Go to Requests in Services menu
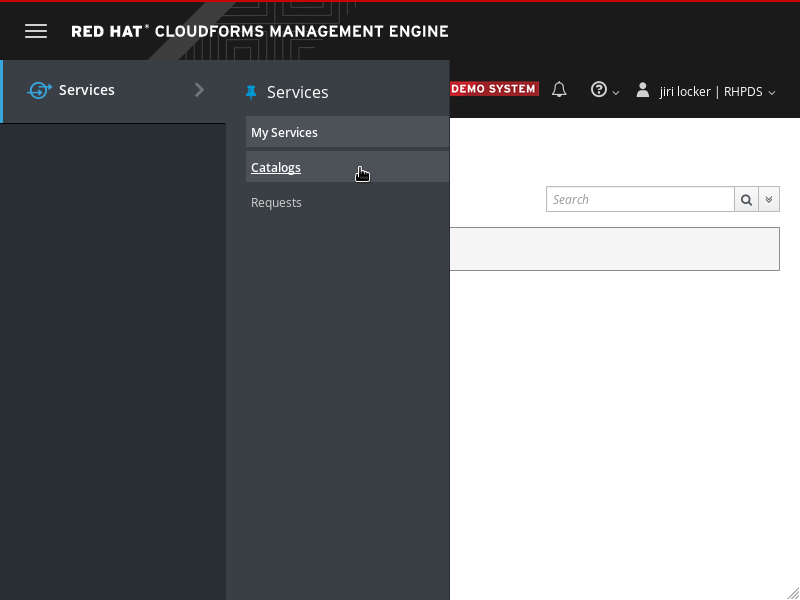Screen dimensions: 800x600 click(x=276, y=202)
